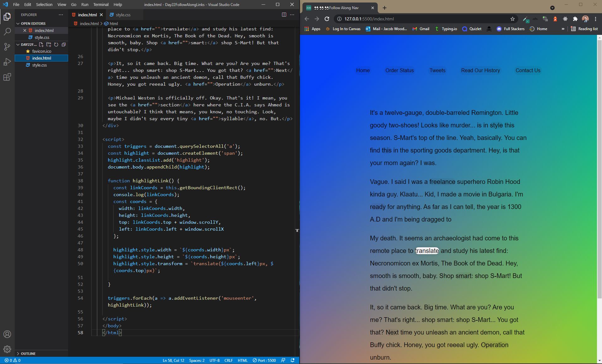Click the Order Status nav link
Screen dimensions: 602x364
(x=399, y=70)
